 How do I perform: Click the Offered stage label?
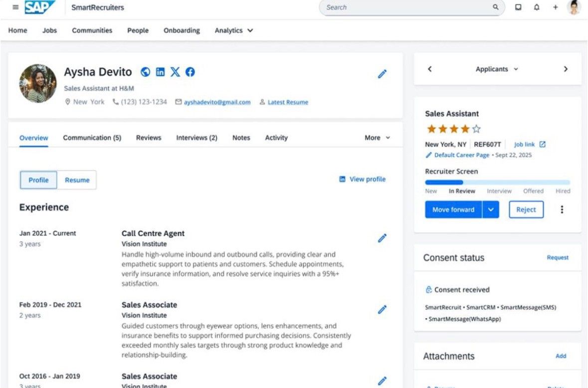click(533, 191)
